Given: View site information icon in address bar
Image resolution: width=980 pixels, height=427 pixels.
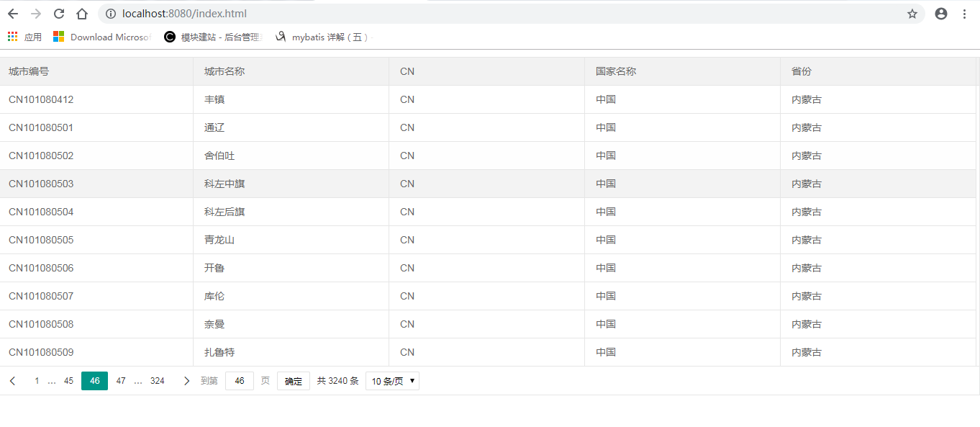Looking at the screenshot, I should [111, 14].
